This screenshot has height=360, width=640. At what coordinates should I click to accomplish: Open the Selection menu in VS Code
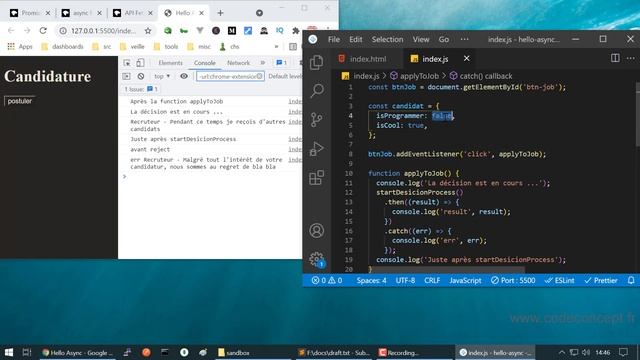tap(387, 40)
